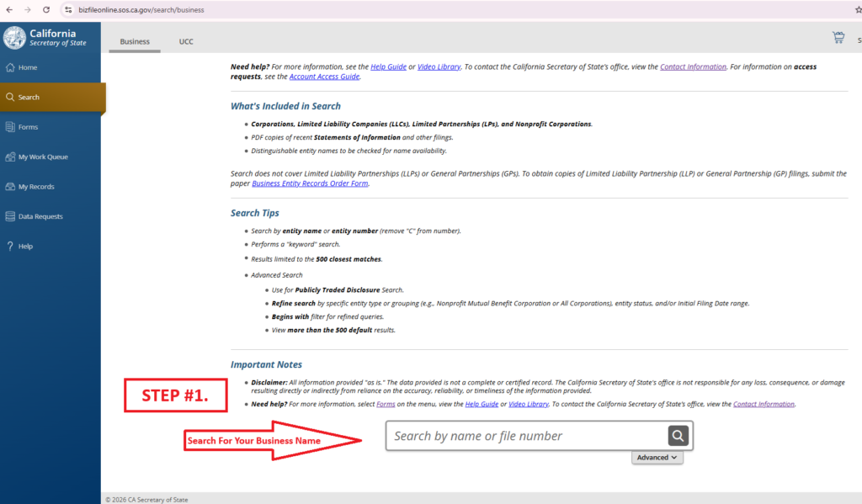862x504 pixels.
Task: Open Help Guide link in Important Notes
Action: (x=482, y=404)
